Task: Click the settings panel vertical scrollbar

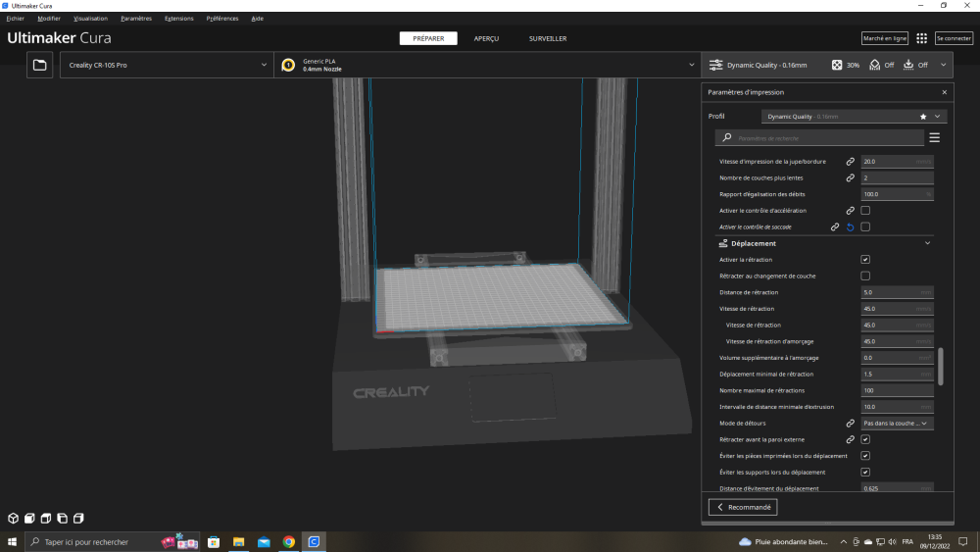Action: point(941,367)
